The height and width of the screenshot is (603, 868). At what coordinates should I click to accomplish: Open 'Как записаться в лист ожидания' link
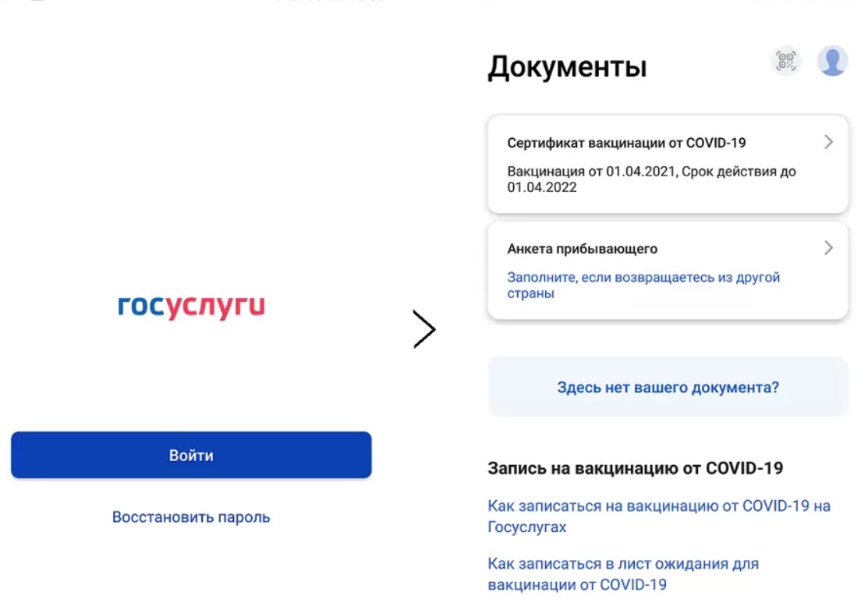[x=623, y=574]
